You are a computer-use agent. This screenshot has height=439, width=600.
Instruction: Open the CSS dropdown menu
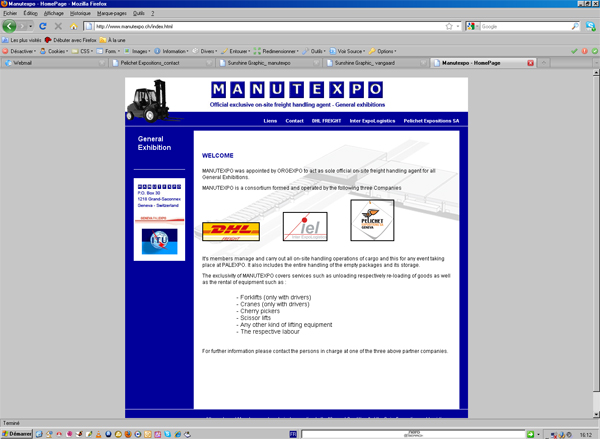82,51
